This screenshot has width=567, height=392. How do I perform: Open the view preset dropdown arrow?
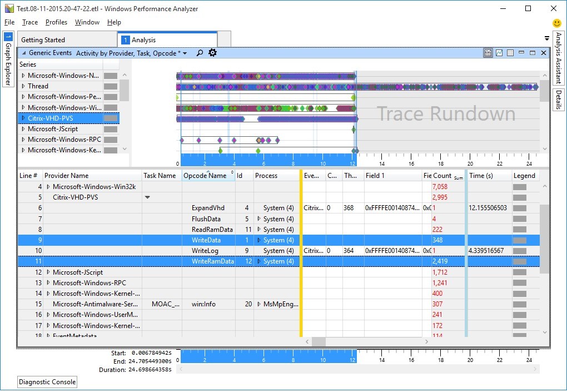tap(185, 53)
